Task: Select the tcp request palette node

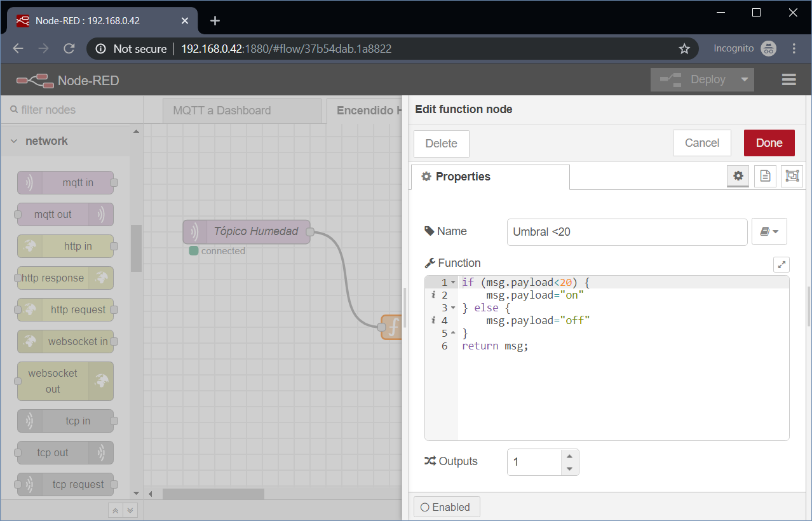Action: pos(65,484)
